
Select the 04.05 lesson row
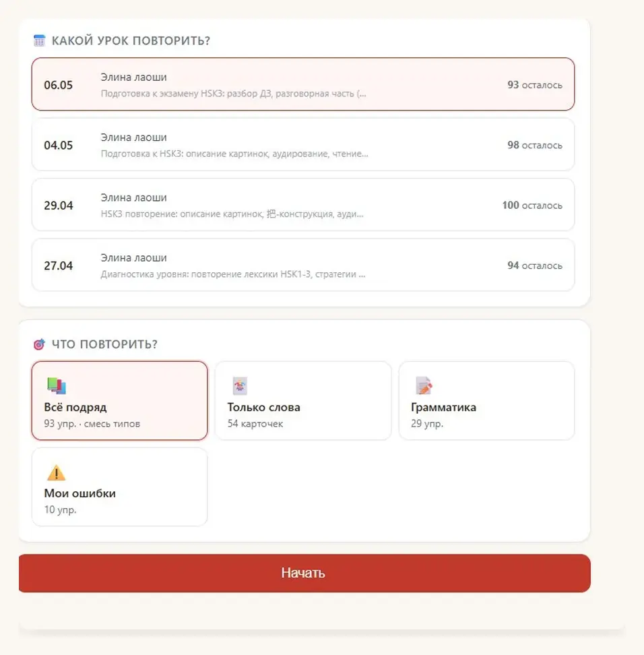303,144
